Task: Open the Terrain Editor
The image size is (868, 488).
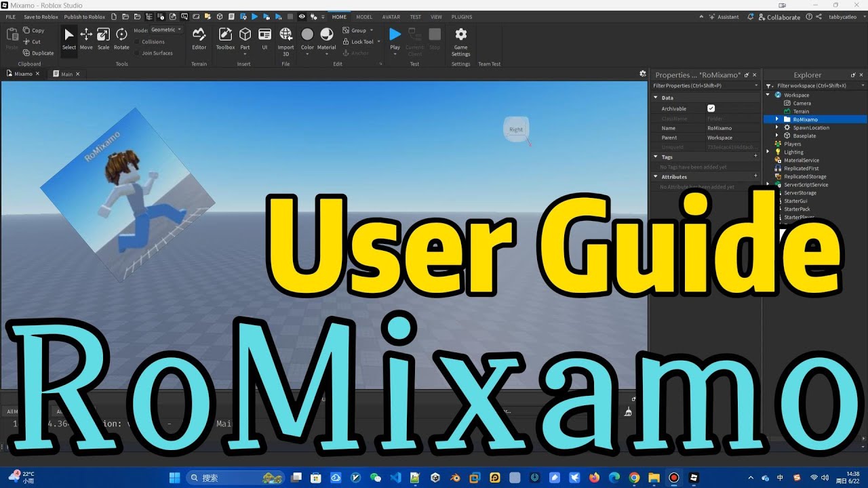Action: click(199, 39)
